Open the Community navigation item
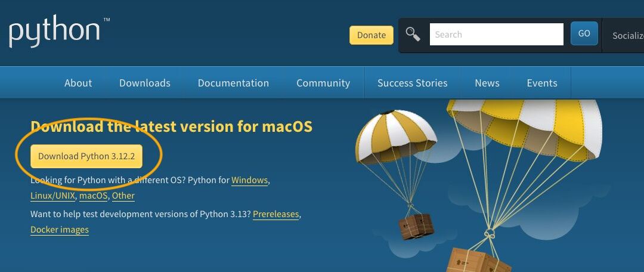 (323, 83)
